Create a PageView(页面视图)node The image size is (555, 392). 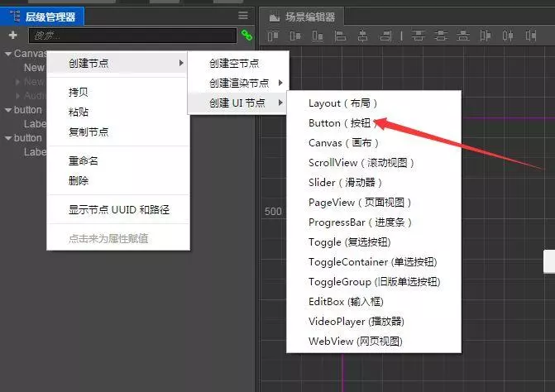click(x=360, y=203)
